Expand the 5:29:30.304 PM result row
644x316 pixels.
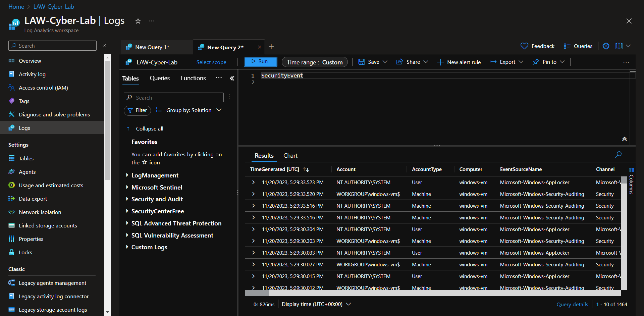pos(254,229)
